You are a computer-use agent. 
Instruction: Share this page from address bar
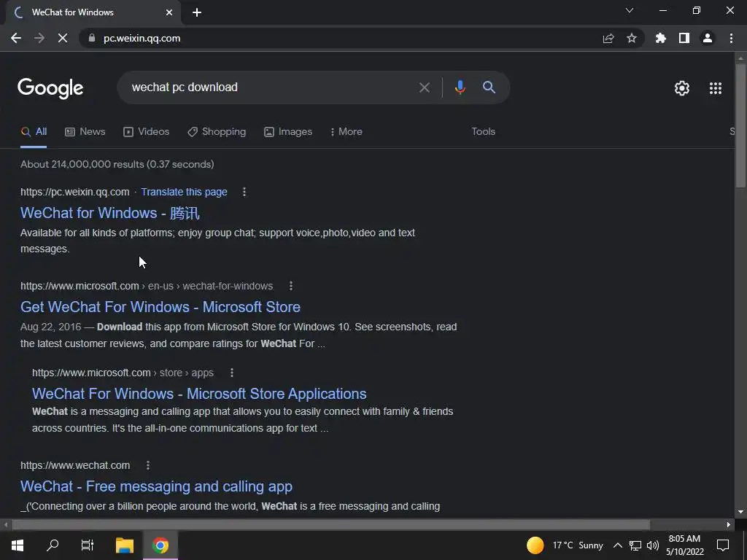pyautogui.click(x=608, y=38)
